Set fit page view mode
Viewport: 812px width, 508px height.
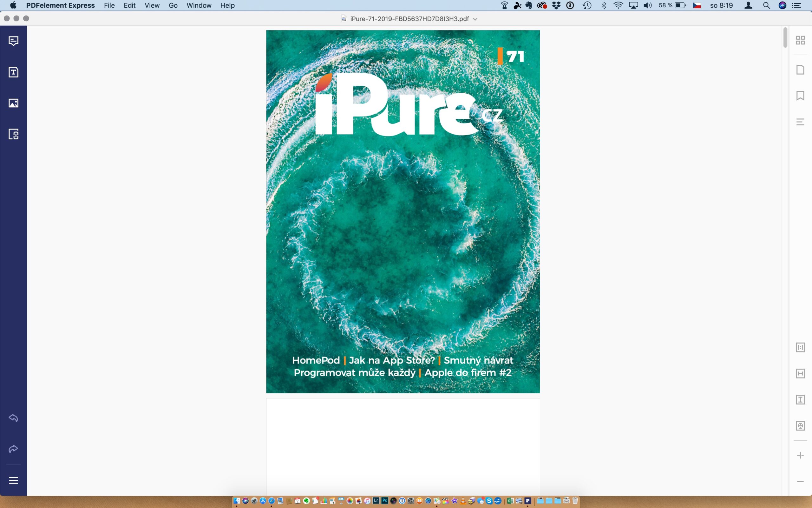click(x=800, y=426)
